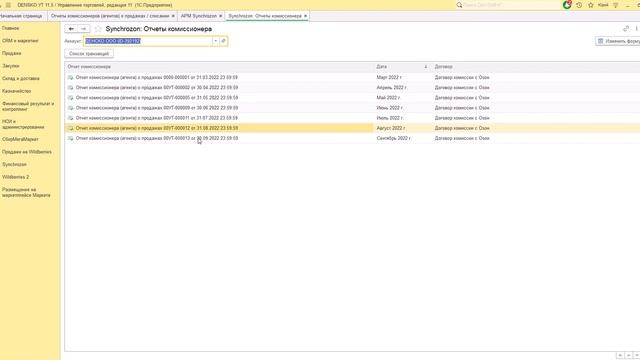The width and height of the screenshot is (640, 360).
Task: Switch to Отчеты комиссионеров (агентов) о продажах tab
Action: (x=110, y=16)
